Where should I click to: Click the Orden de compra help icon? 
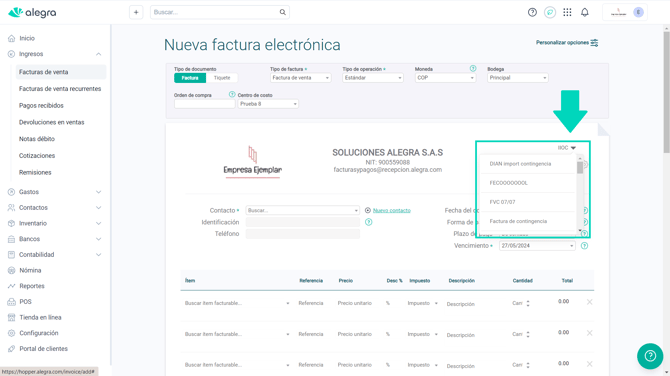[x=232, y=94]
